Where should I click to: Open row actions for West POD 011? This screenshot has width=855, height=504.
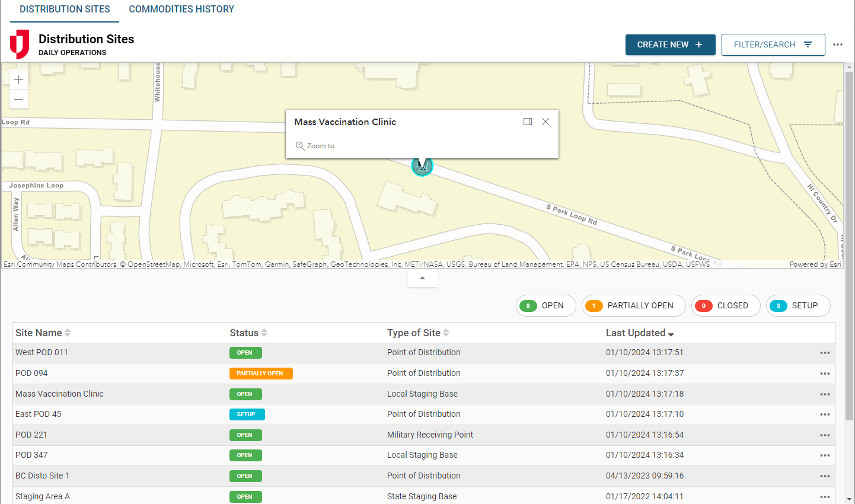pyautogui.click(x=825, y=352)
